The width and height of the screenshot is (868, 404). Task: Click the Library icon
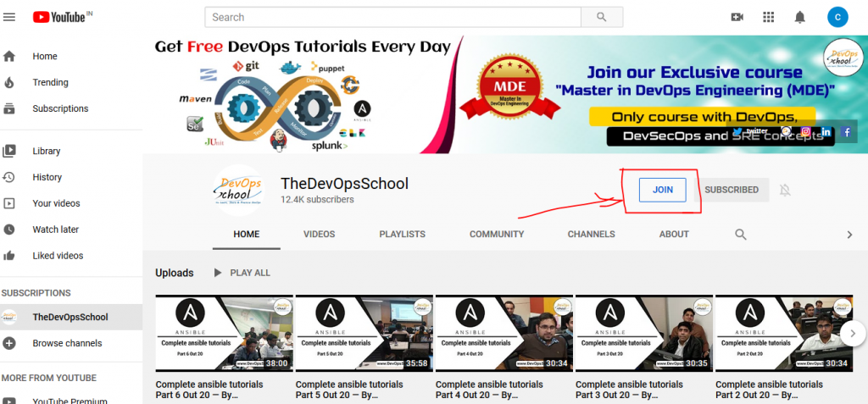(x=9, y=151)
